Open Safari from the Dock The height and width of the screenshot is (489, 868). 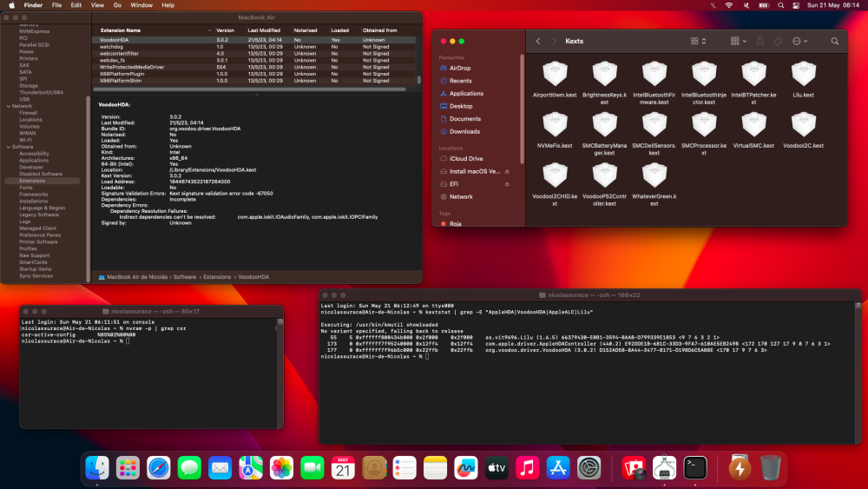click(158, 468)
